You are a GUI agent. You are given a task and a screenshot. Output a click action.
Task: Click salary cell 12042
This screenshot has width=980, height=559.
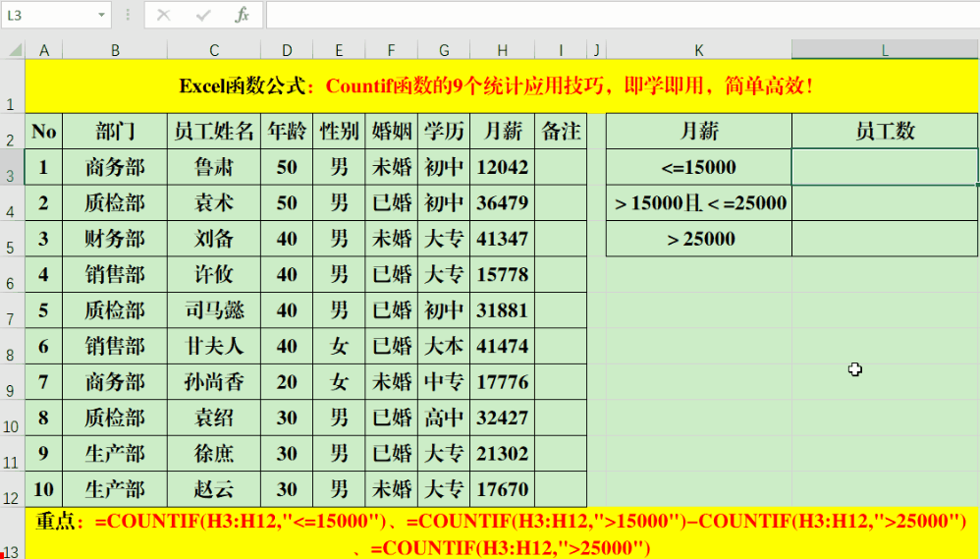[503, 167]
